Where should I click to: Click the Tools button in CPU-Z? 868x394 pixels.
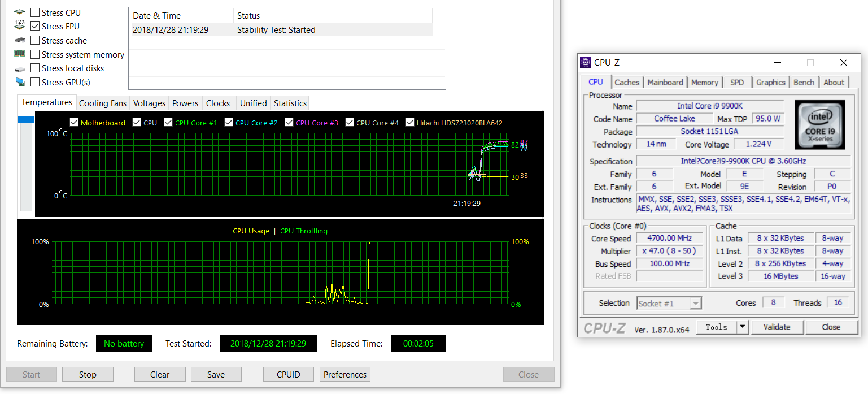[x=717, y=327]
